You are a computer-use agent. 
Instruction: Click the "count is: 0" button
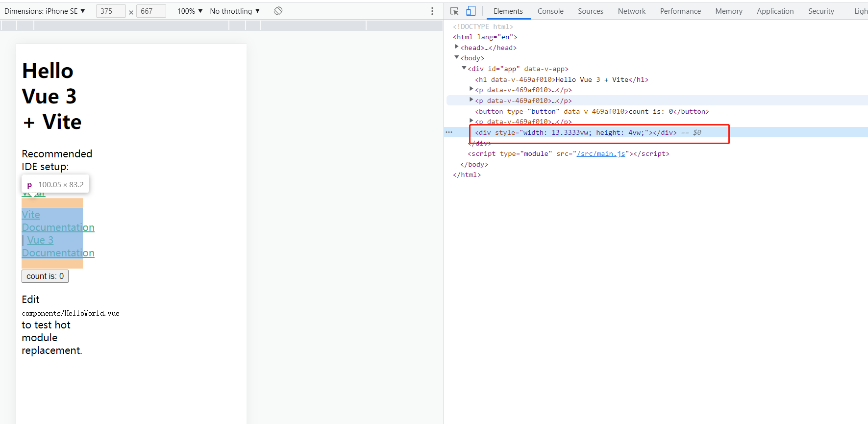click(45, 276)
